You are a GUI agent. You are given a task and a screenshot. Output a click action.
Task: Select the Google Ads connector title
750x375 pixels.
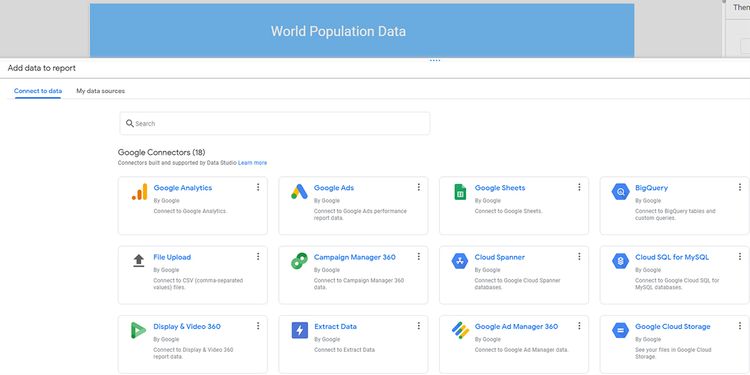[334, 188]
